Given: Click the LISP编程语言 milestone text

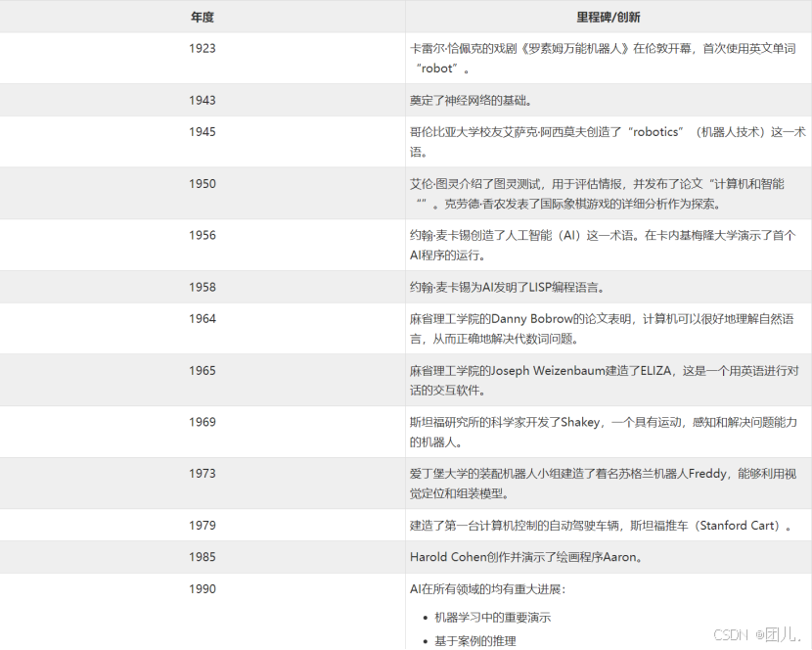Looking at the screenshot, I should click(508, 287).
